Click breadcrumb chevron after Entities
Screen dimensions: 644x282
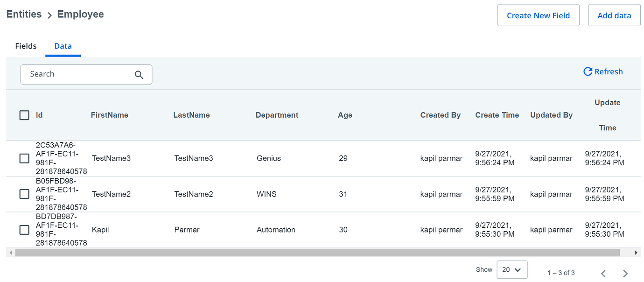[x=49, y=15]
